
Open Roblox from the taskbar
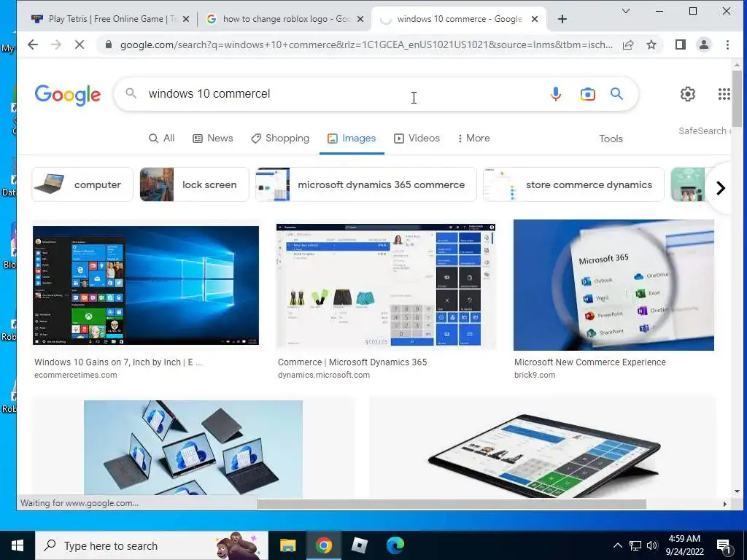tap(359, 545)
